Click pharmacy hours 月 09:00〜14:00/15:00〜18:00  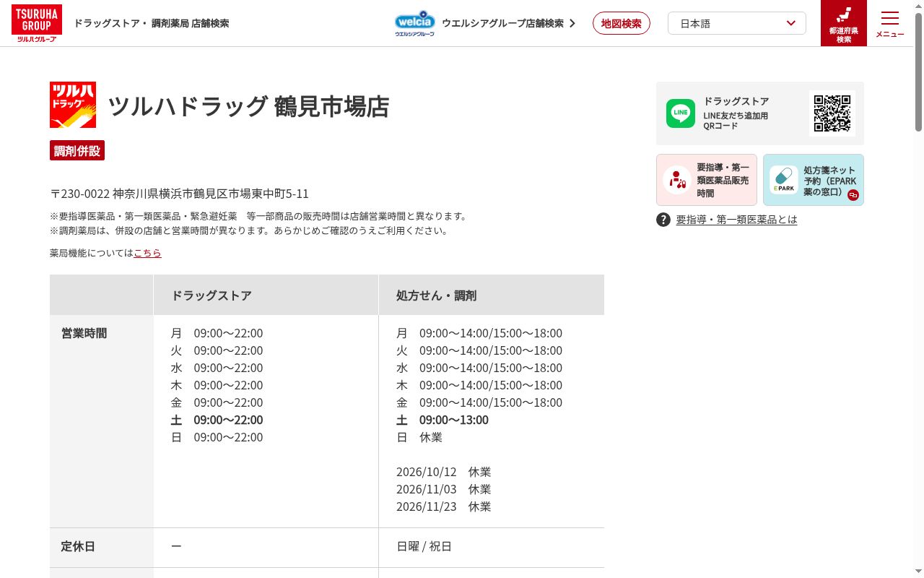(479, 333)
